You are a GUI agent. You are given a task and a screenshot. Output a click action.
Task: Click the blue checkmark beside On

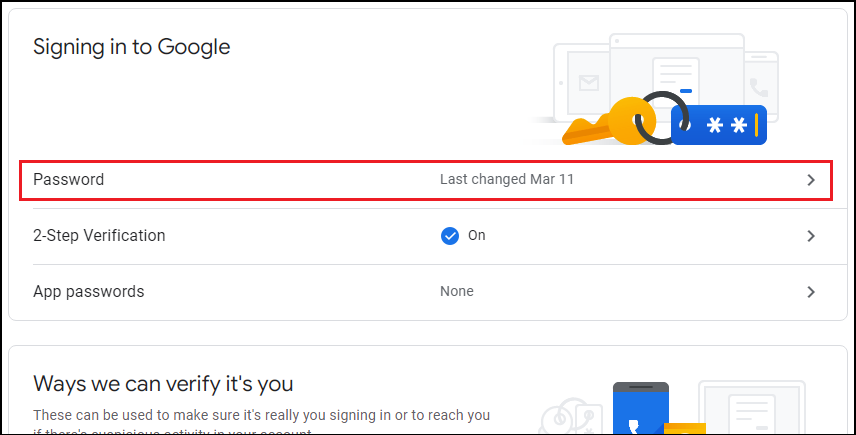click(x=450, y=236)
